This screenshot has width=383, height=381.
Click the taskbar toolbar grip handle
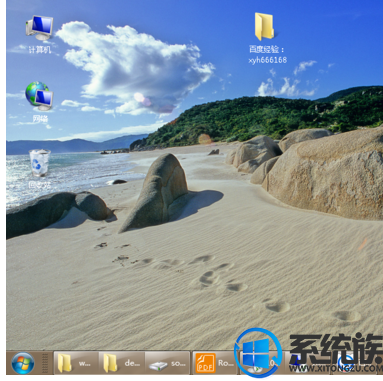point(44,363)
